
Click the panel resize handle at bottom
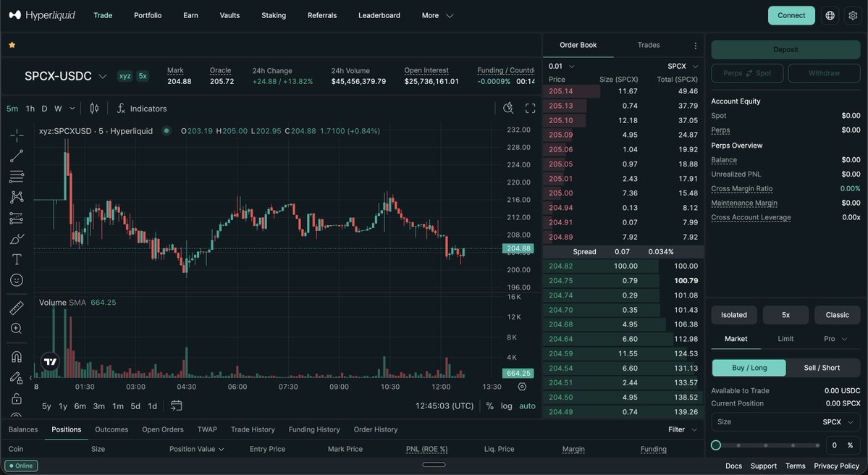pos(434,464)
